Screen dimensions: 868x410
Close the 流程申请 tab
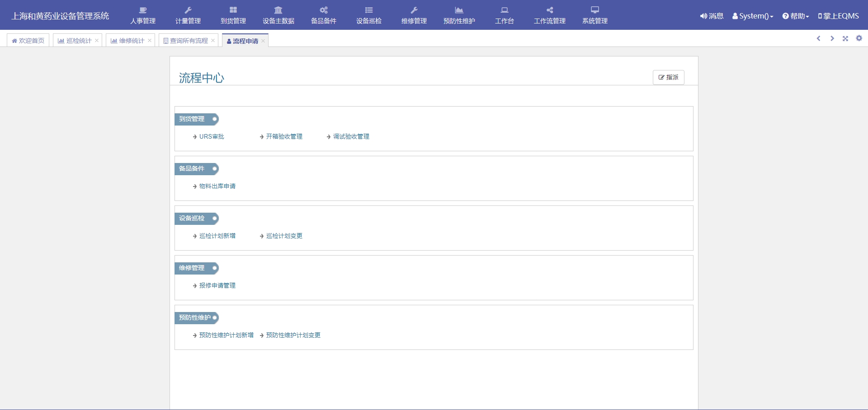[263, 41]
